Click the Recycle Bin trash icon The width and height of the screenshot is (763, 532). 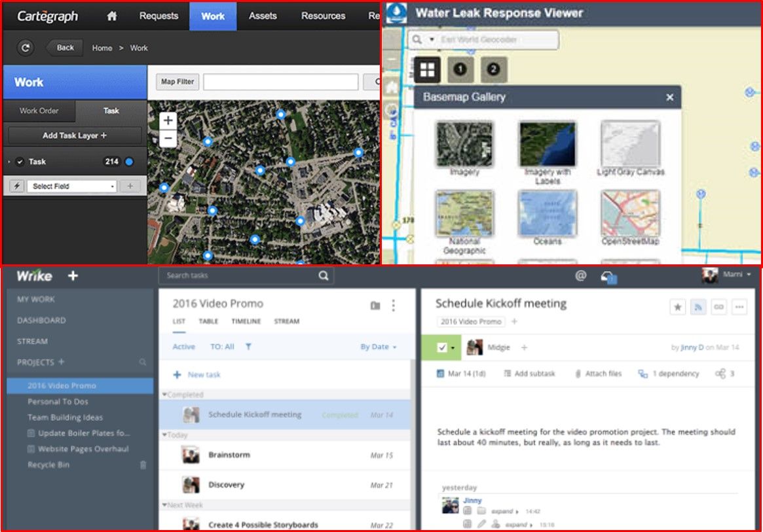[x=143, y=465]
